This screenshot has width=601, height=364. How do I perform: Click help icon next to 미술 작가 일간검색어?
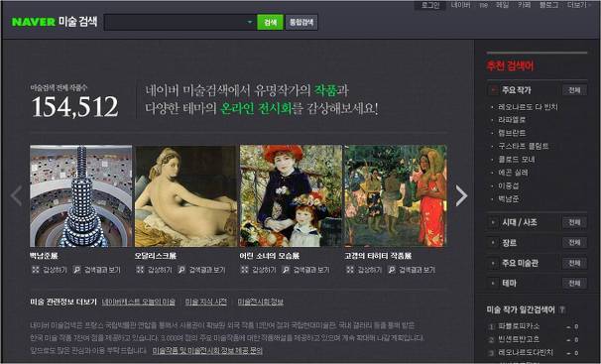click(562, 309)
